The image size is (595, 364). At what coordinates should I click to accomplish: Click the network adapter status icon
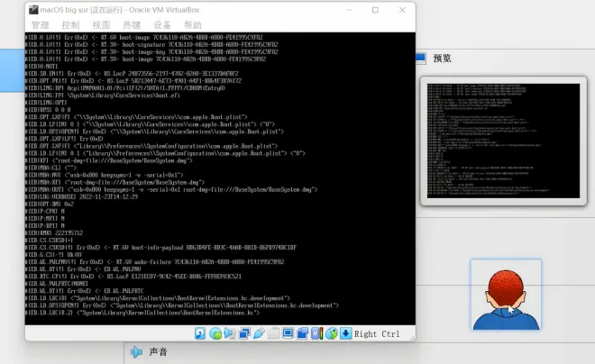(244, 333)
